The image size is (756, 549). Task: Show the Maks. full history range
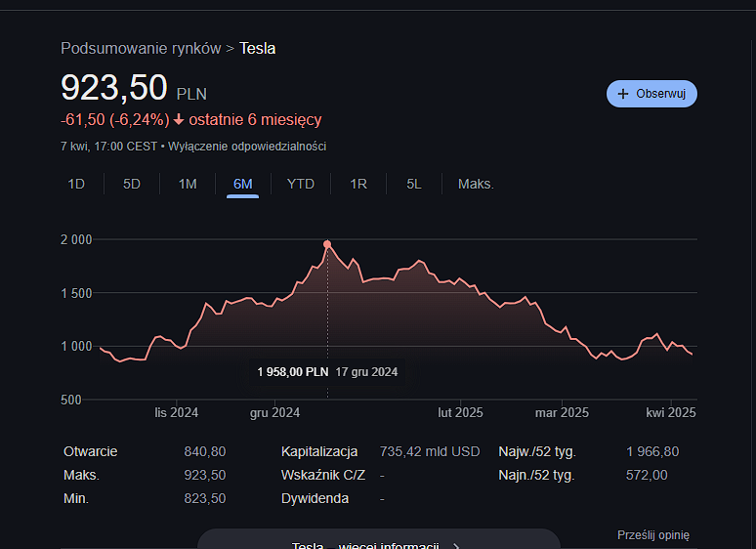tap(476, 184)
